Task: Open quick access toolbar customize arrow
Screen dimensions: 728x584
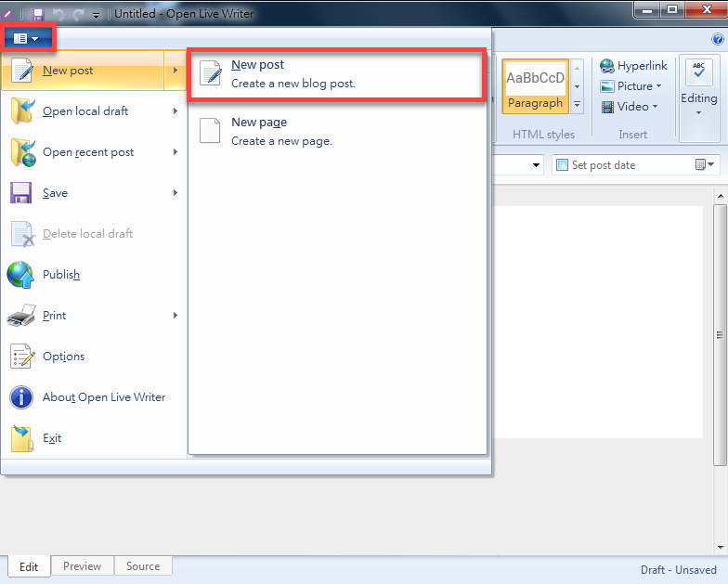Action: tap(96, 15)
